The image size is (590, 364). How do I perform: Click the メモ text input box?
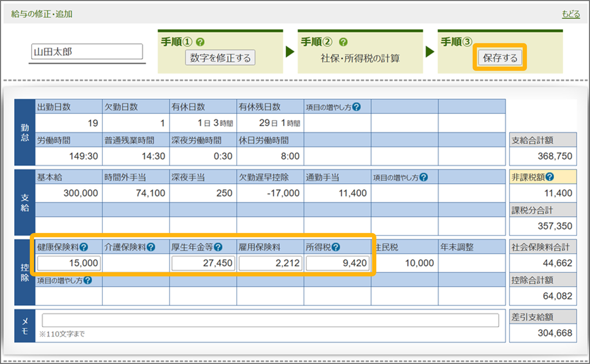point(270,321)
